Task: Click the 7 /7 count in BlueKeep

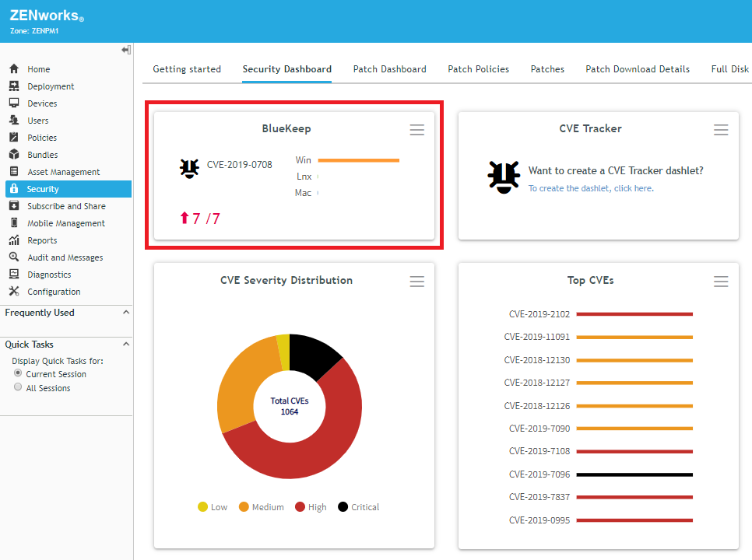Action: point(206,219)
